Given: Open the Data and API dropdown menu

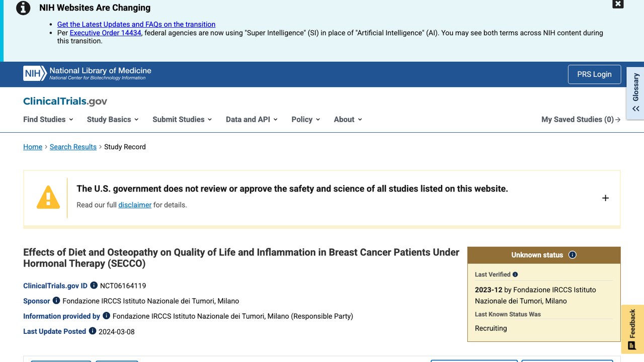Looking at the screenshot, I should (252, 119).
